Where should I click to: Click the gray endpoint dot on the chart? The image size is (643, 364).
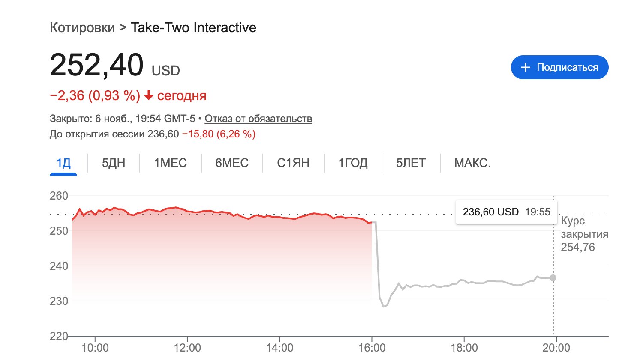tap(553, 278)
